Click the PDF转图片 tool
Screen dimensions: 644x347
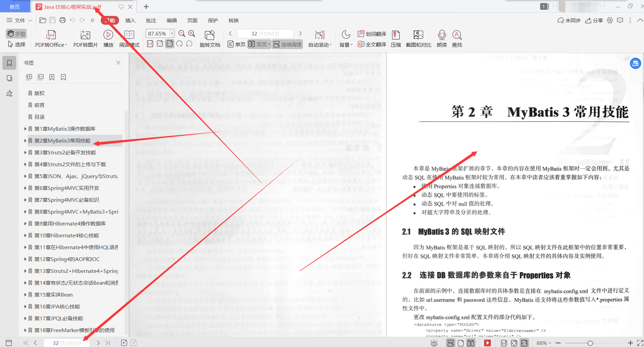point(86,39)
